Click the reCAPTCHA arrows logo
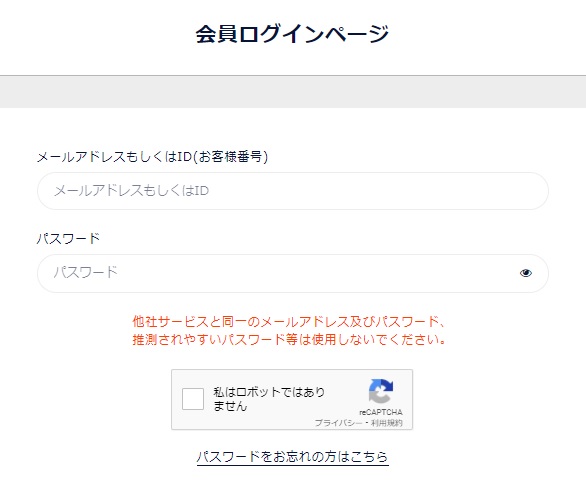This screenshot has height=493, width=586. point(380,391)
